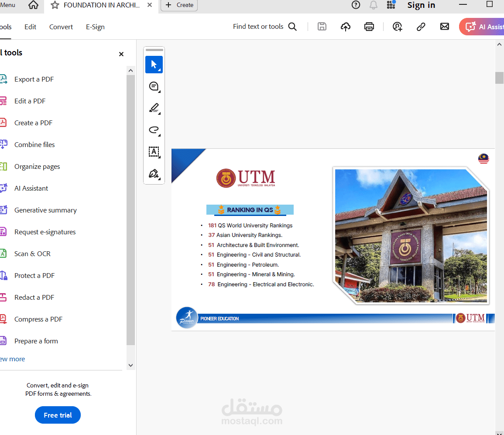Close the FOUNDATION IN ARCHI tab
504x435 pixels.
pos(150,5)
